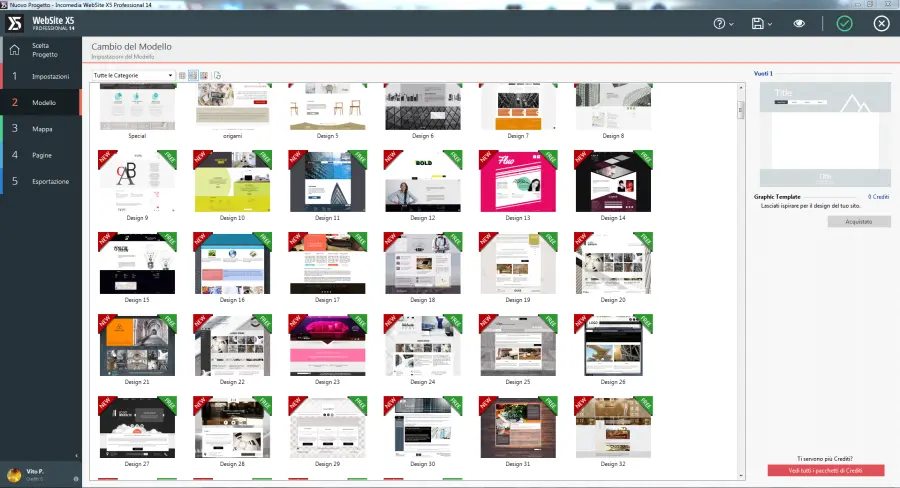900x488 pixels.
Task: Select the Design 25 template
Action: 518,346
